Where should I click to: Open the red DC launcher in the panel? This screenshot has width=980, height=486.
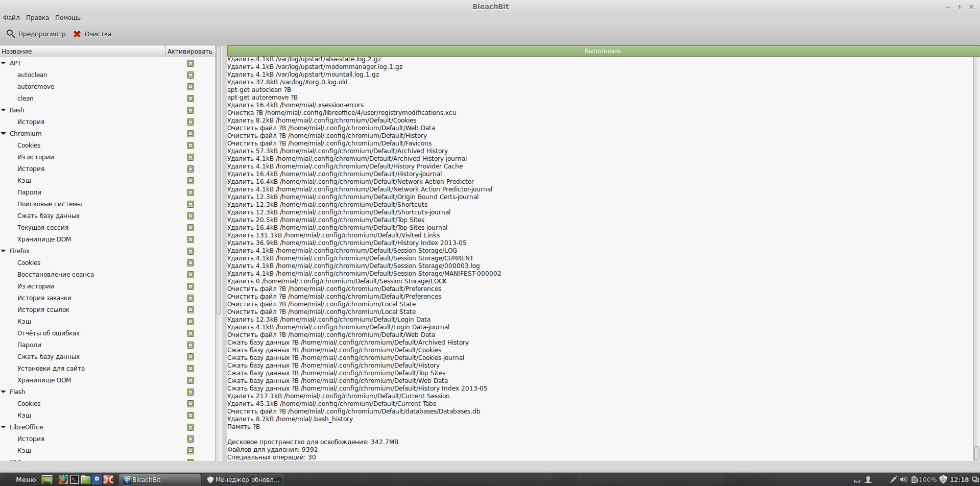pyautogui.click(x=108, y=479)
